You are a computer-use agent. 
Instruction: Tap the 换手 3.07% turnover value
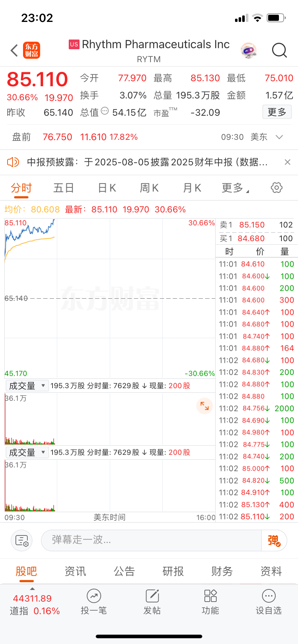coord(133,96)
